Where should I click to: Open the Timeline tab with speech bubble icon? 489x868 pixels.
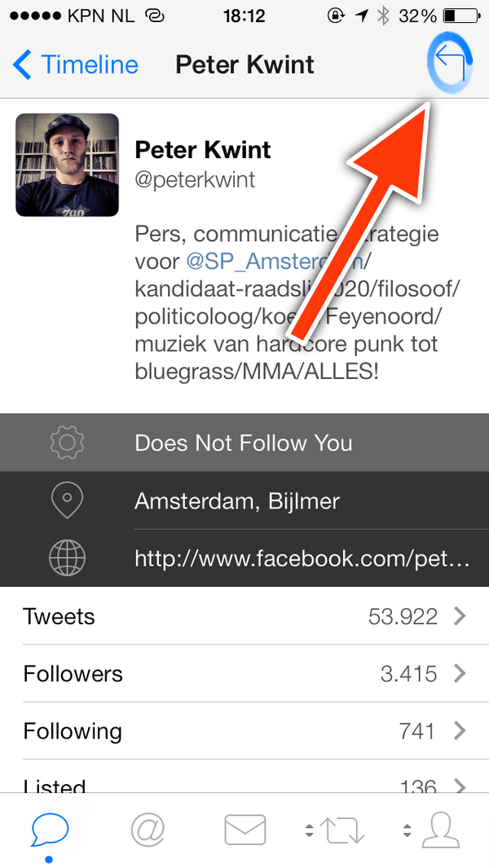tap(50, 831)
